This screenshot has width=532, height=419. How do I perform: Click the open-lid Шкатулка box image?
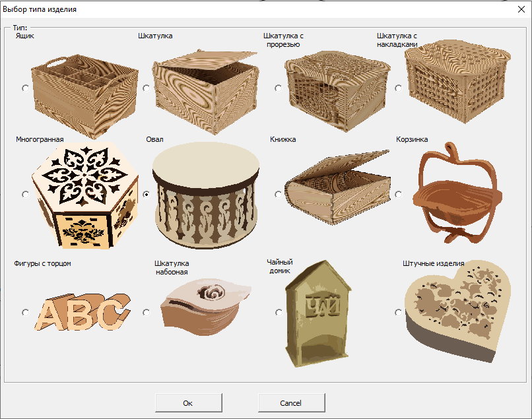tap(206, 92)
